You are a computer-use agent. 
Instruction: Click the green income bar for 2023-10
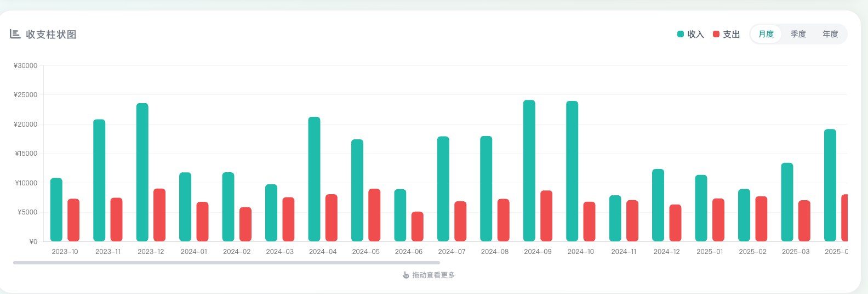56,210
